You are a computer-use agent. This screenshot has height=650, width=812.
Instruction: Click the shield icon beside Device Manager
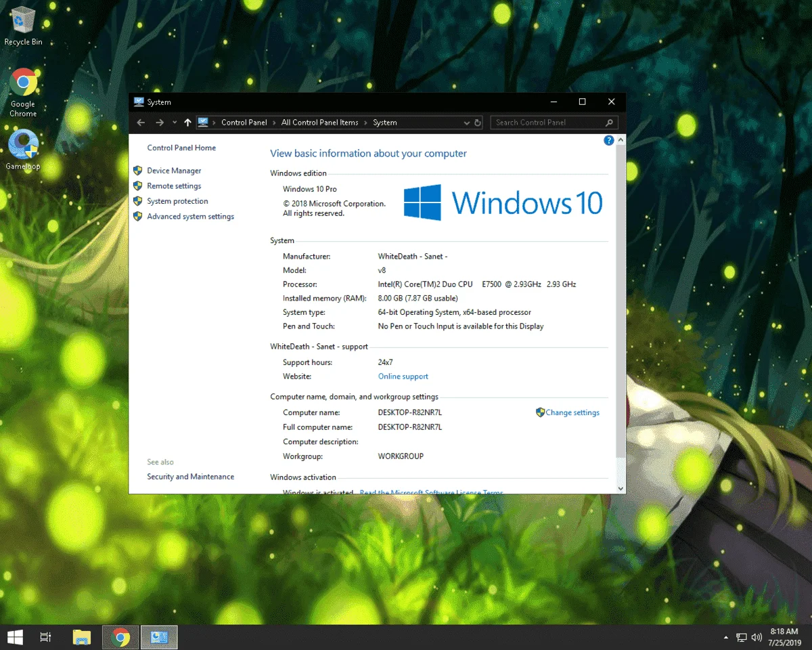(137, 171)
